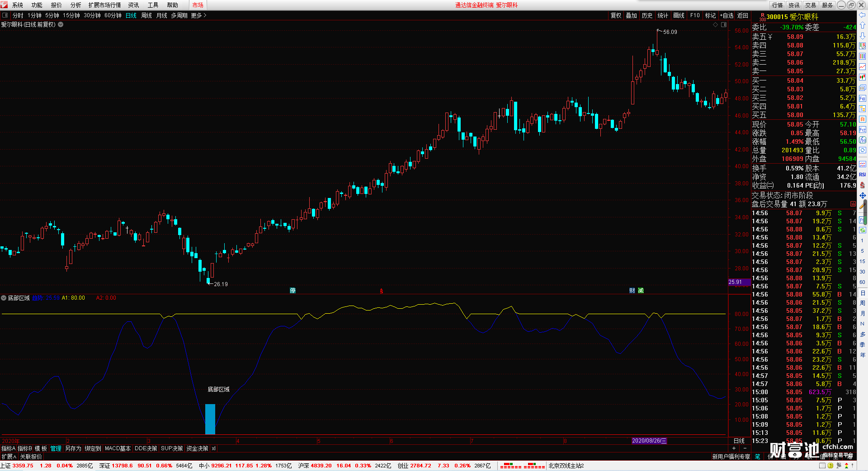The width and height of the screenshot is (868, 471).
Task: Click the 行情 button at top right
Action: pos(778,5)
